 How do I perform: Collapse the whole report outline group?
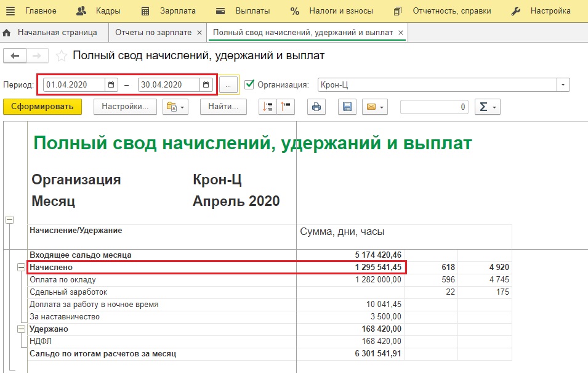pyautogui.click(x=10, y=219)
